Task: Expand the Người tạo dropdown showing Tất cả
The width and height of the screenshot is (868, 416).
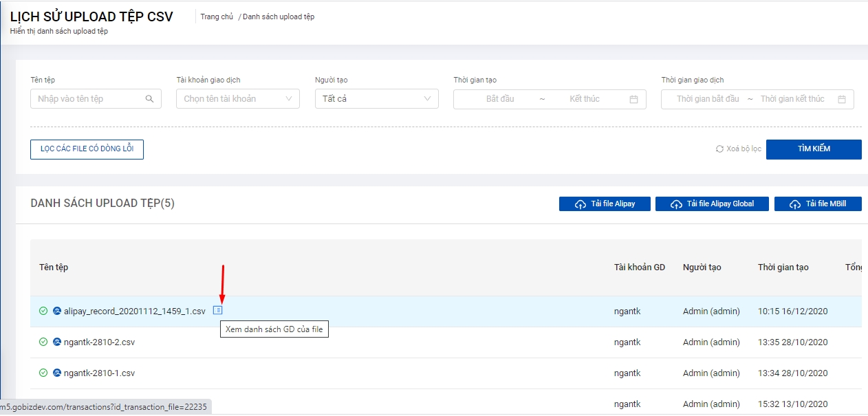Action: pyautogui.click(x=376, y=99)
